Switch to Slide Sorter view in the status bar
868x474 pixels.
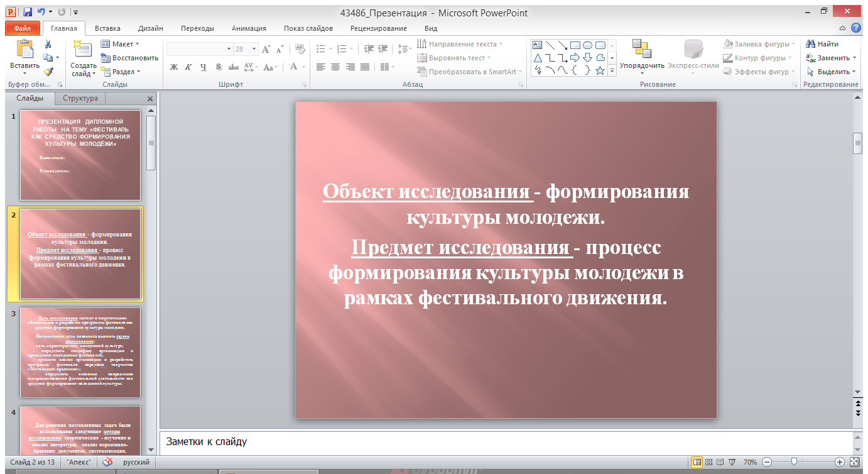coord(708,461)
